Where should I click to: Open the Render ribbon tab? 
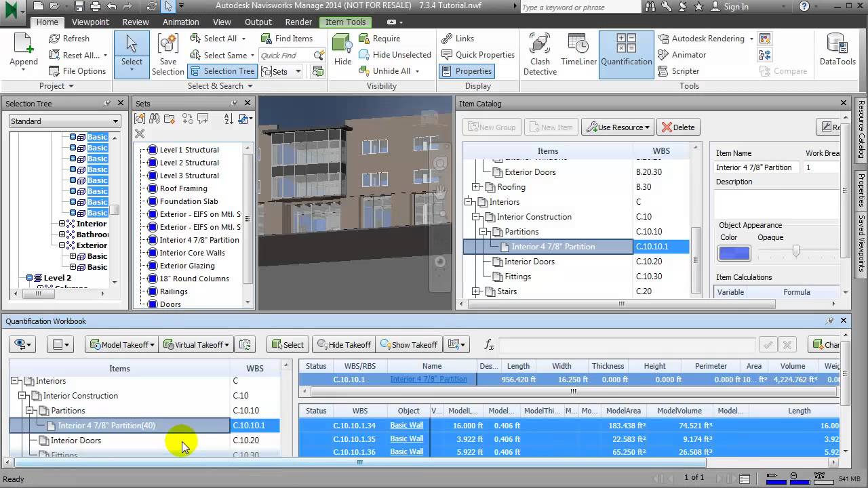coord(298,22)
